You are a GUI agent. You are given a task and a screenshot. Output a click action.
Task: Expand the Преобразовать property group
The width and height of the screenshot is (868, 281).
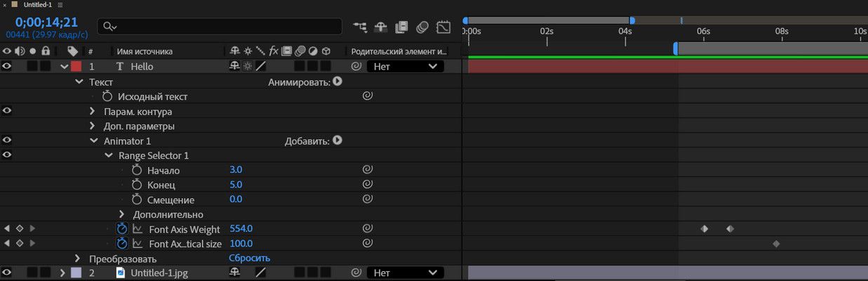[79, 259]
